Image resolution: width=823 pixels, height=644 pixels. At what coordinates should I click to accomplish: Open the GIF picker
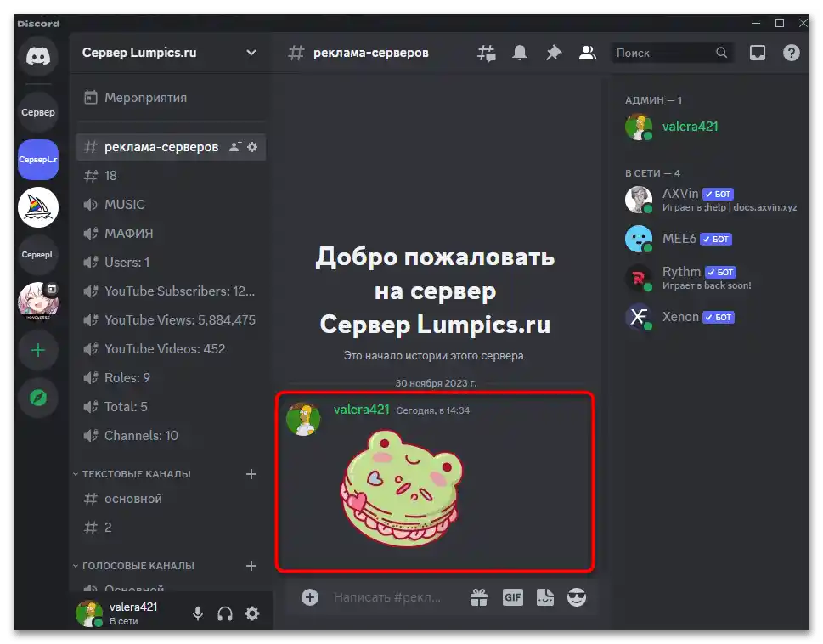tap(512, 596)
